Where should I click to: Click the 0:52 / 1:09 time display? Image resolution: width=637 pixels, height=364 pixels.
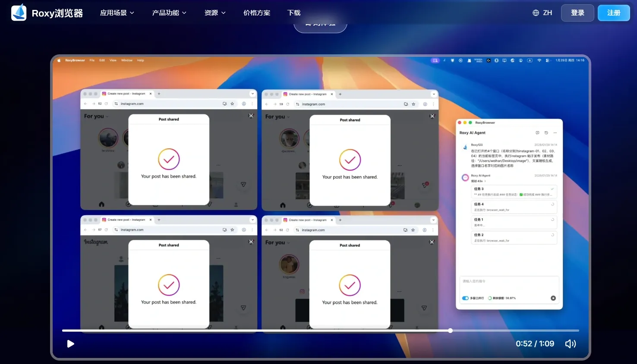535,344
